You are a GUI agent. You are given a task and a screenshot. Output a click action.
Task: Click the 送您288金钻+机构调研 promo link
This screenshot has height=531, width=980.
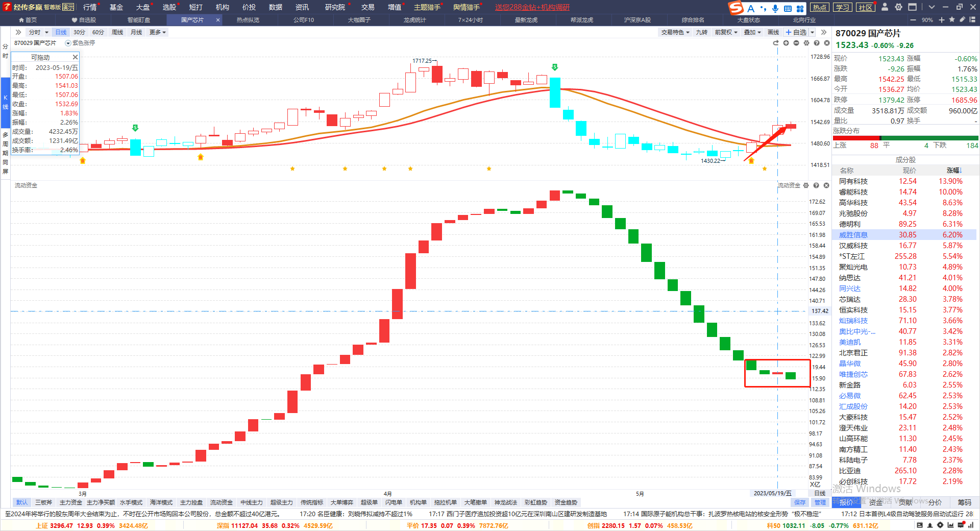click(532, 7)
